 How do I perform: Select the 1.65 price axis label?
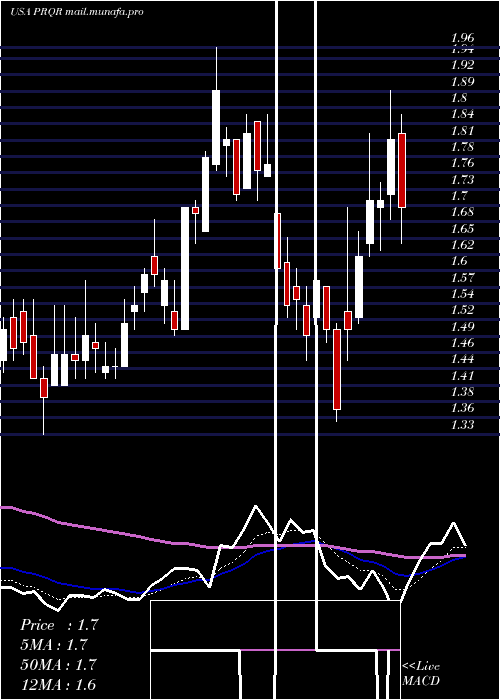coord(462,229)
